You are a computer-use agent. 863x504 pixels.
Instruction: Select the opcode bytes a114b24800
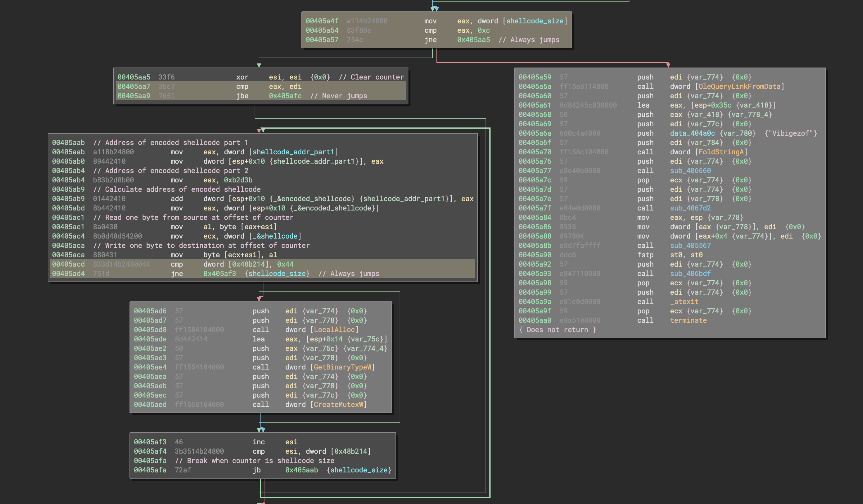[x=367, y=21]
